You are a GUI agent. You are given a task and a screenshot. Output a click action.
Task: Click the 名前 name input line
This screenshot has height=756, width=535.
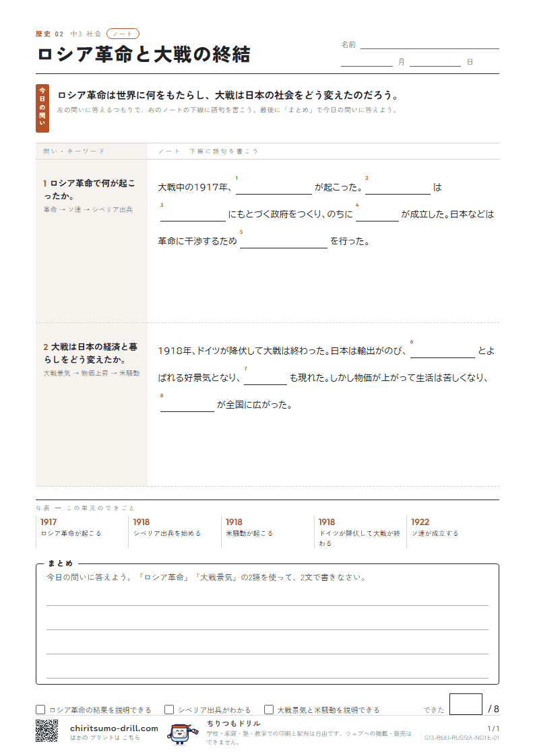(x=429, y=44)
